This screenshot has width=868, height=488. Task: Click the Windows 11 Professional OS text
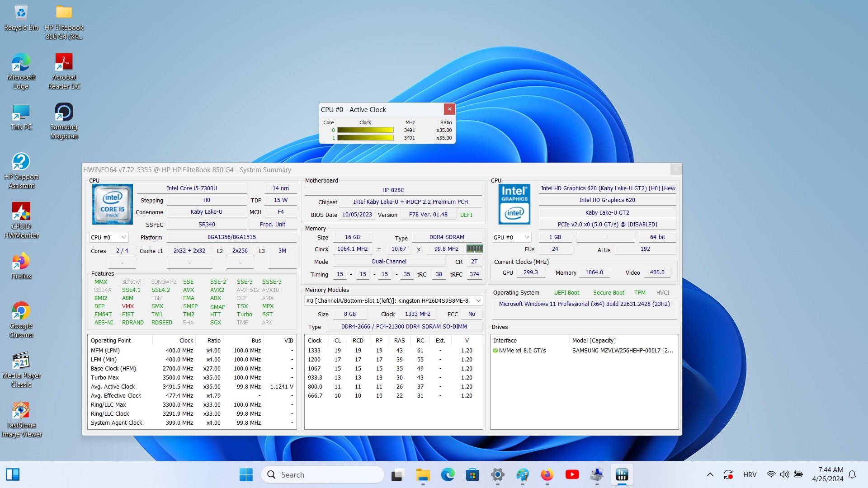coord(584,304)
